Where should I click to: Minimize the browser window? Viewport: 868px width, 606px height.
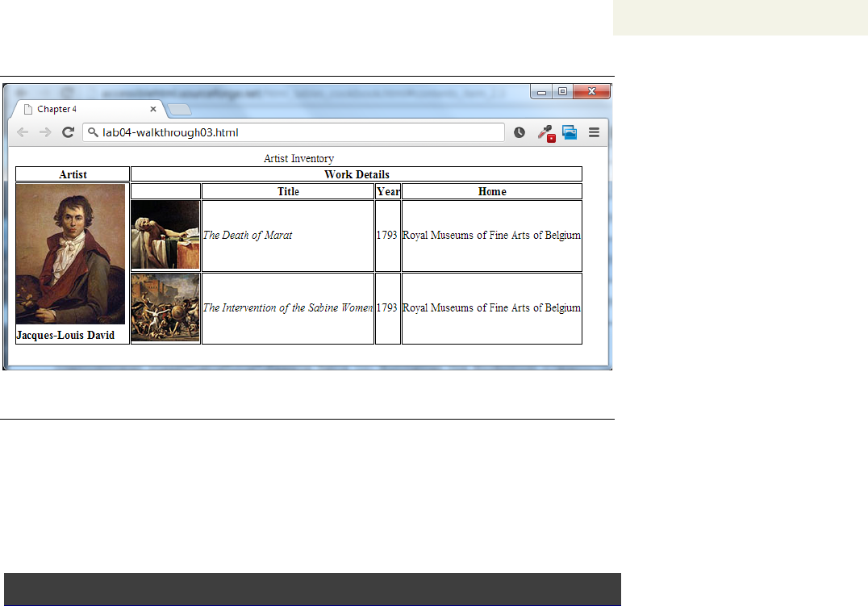point(541,91)
